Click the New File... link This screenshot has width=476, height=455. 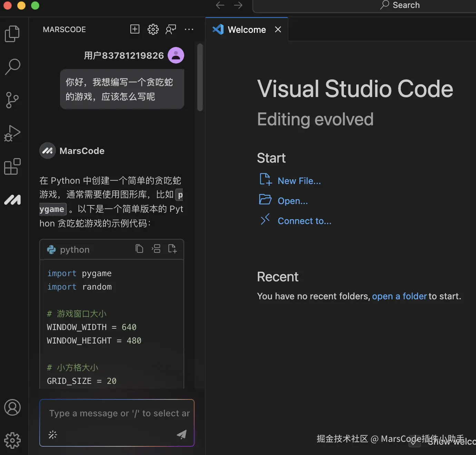coord(299,181)
